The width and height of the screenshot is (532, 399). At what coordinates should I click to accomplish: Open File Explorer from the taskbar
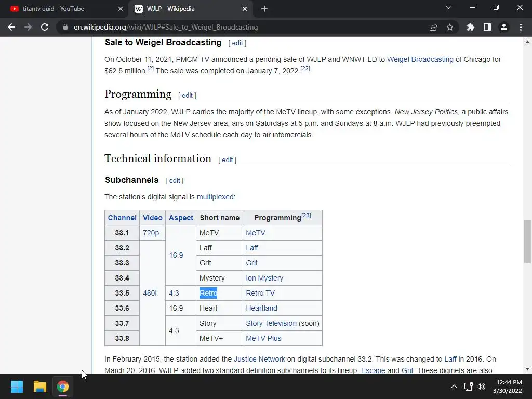[39, 387]
